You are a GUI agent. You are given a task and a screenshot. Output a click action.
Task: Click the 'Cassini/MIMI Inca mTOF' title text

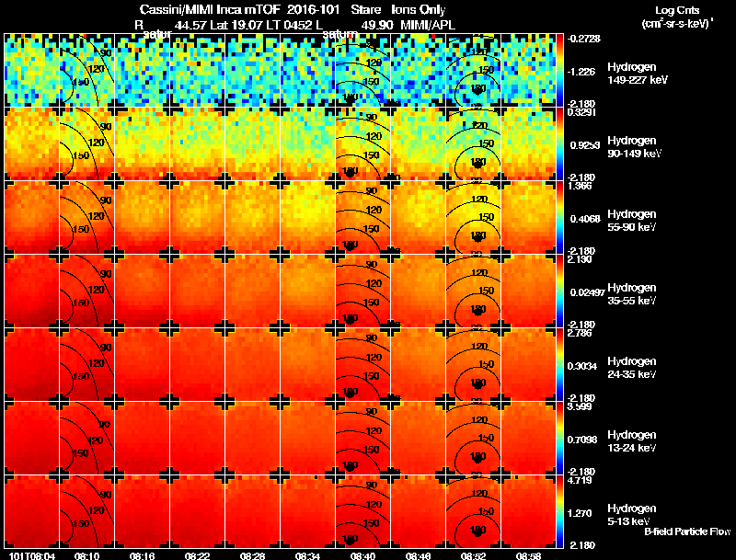[210, 10]
